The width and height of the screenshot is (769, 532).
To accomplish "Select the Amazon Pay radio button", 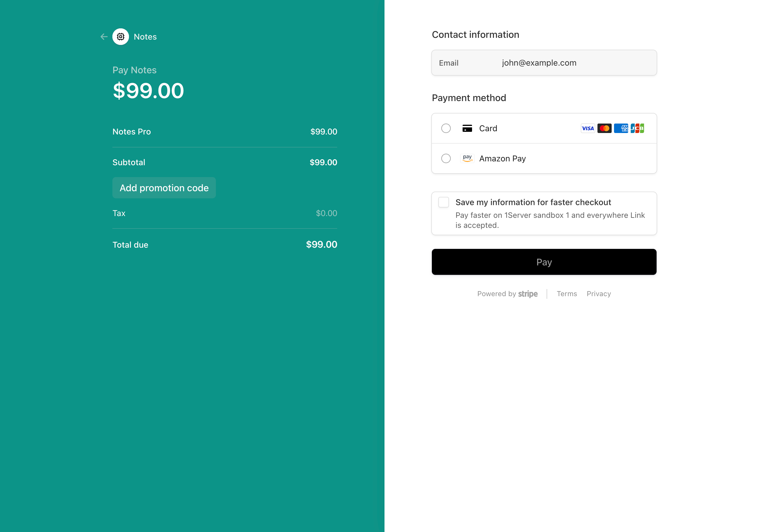I will tap(446, 158).
